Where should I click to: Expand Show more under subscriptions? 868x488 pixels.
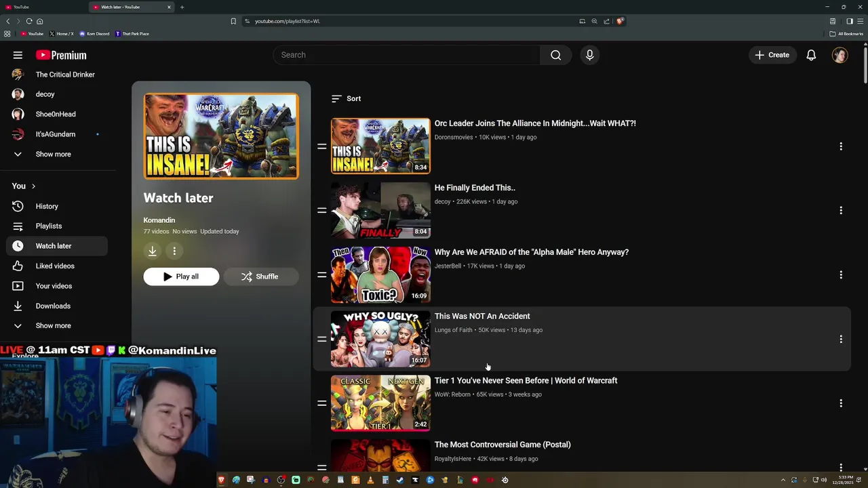pyautogui.click(x=53, y=154)
